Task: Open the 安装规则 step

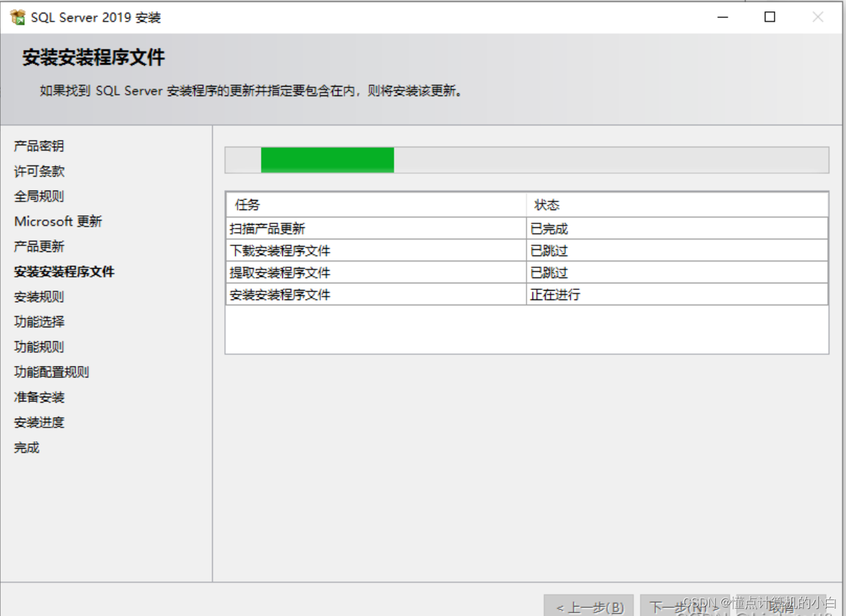Action: tap(39, 297)
